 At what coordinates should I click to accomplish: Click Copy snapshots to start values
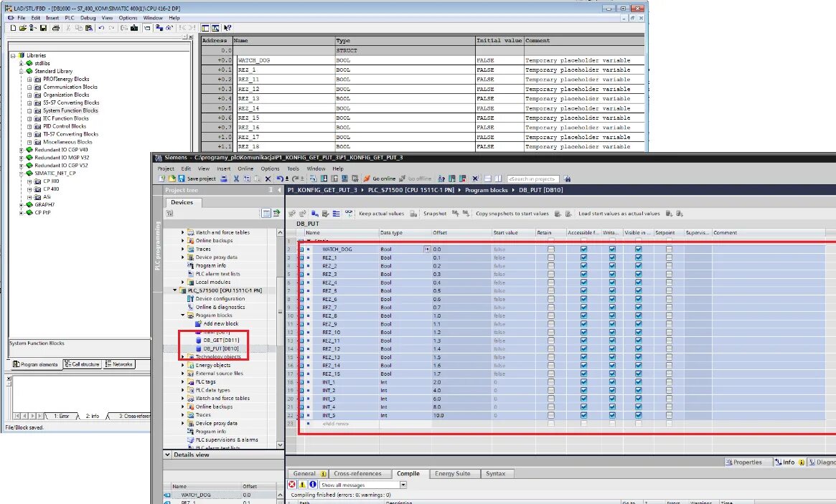(x=512, y=213)
